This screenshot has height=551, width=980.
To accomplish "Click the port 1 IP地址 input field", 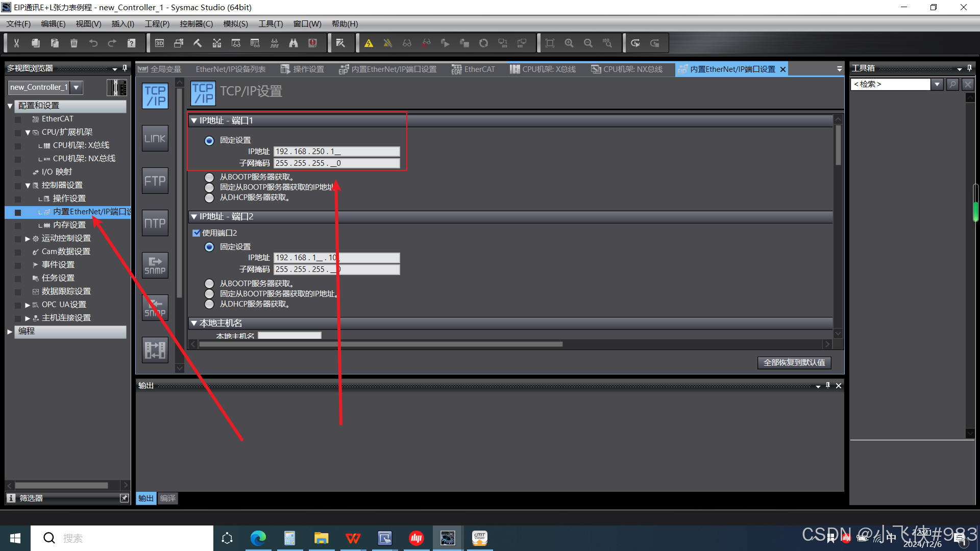I will pos(336,152).
